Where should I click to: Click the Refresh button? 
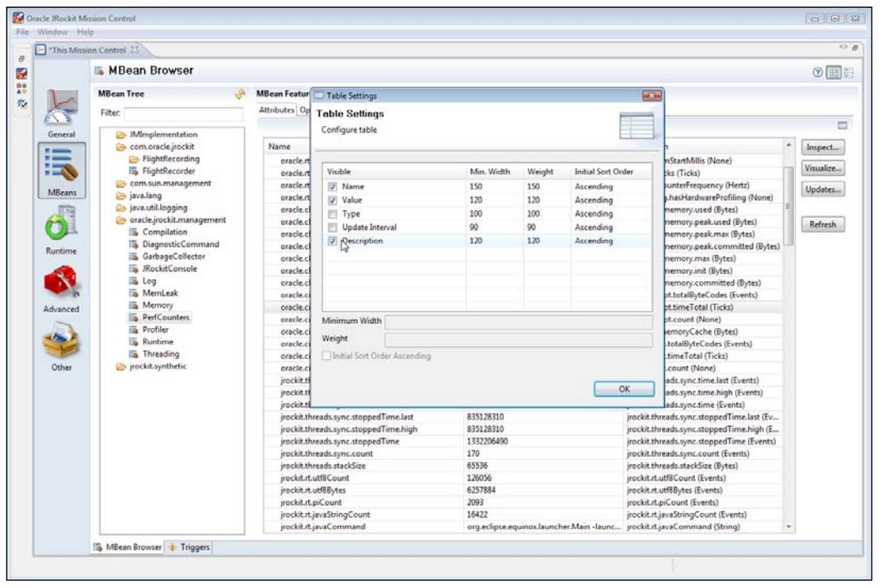click(x=823, y=225)
